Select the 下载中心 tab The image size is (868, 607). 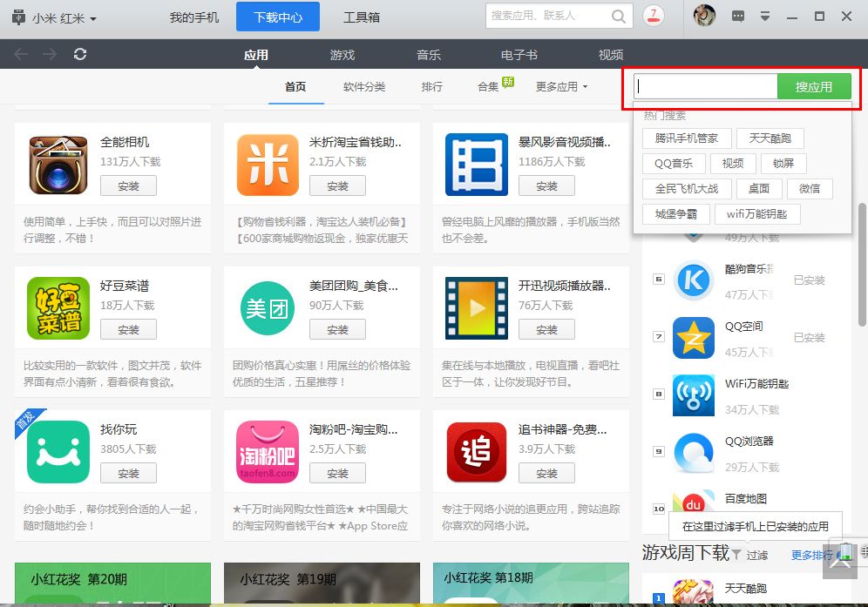pos(278,17)
